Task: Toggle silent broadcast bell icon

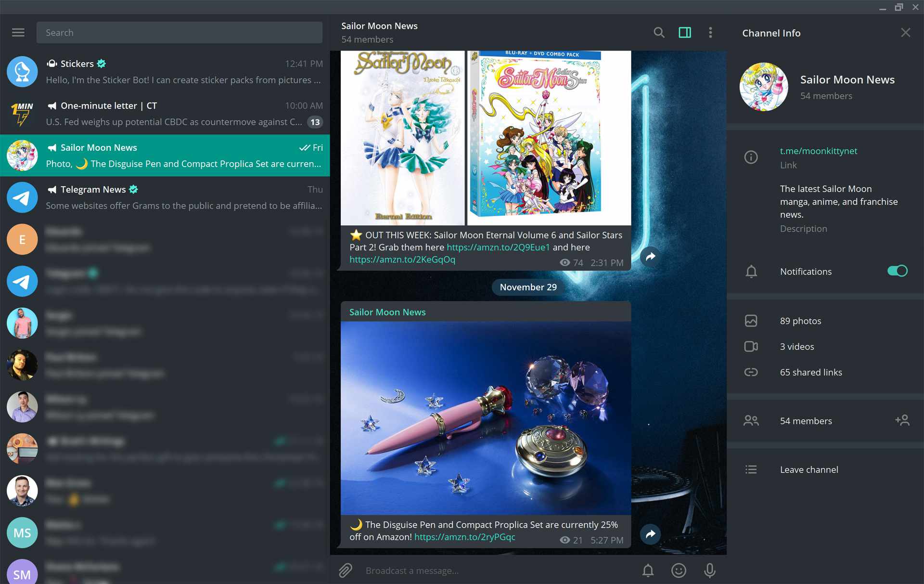Action: pyautogui.click(x=648, y=571)
